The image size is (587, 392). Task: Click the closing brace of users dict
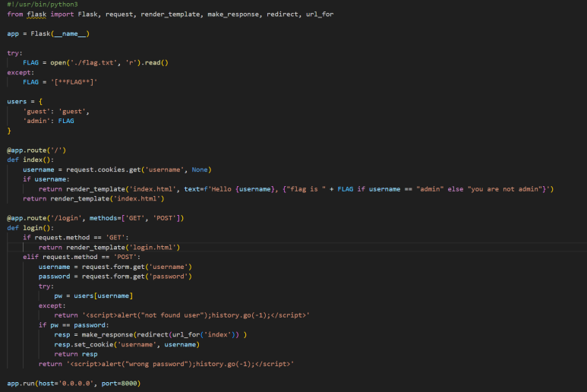pyautogui.click(x=9, y=131)
